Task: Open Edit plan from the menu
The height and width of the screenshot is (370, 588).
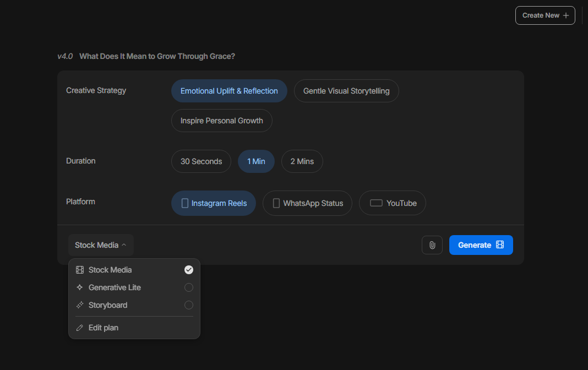Action: tap(134, 328)
